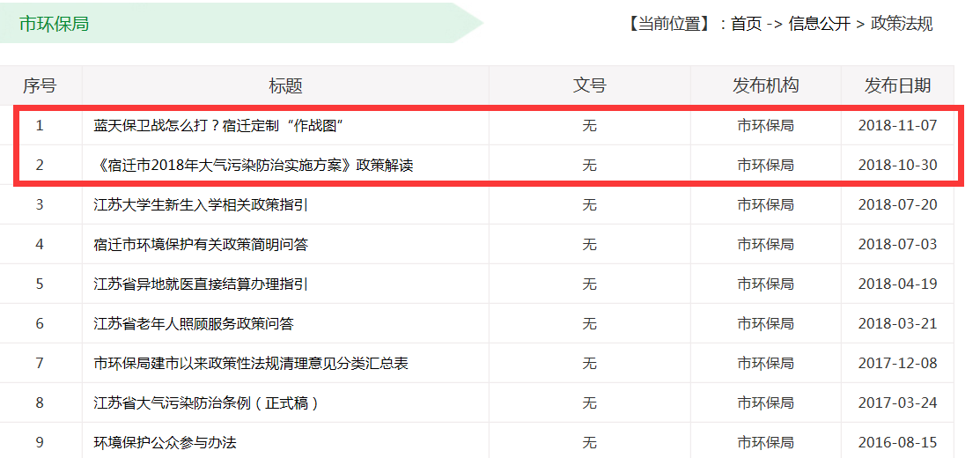Viewport: 980px width, 458px height.
Task: Open 江苏省异地就医直接结算办理指引 link
Action: point(200,284)
